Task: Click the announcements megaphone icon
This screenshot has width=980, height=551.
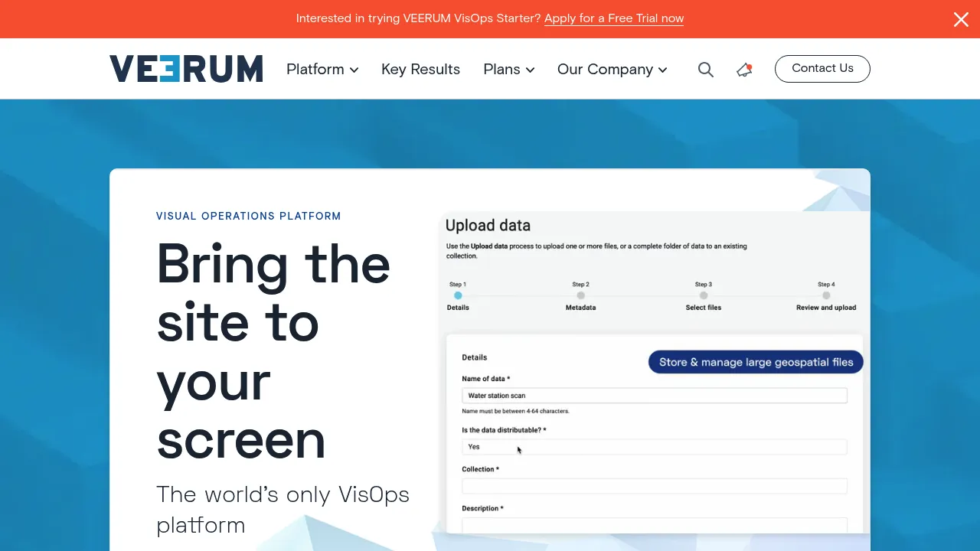Action: 744,70
